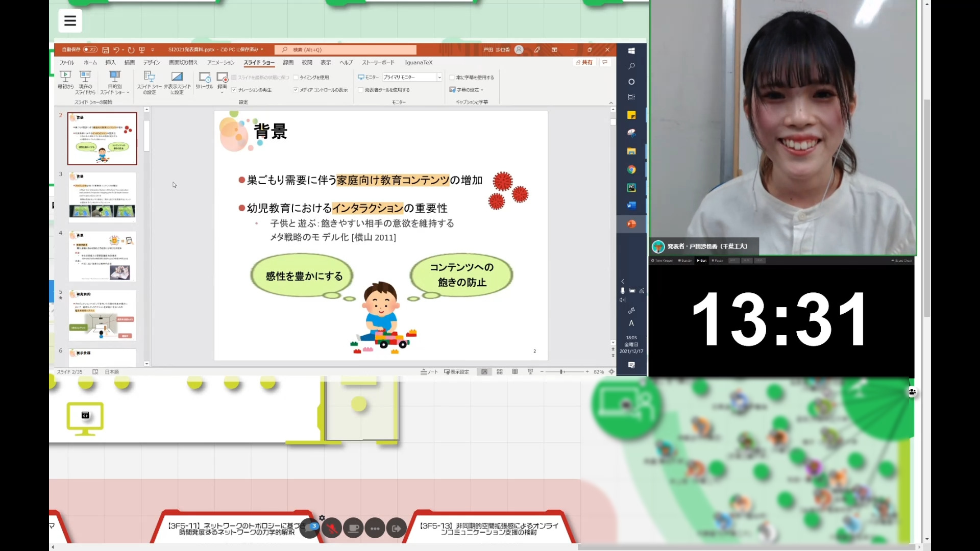Click 非表示スライドに設定 hide slide icon
Image resolution: width=980 pixels, height=551 pixels.
177,78
